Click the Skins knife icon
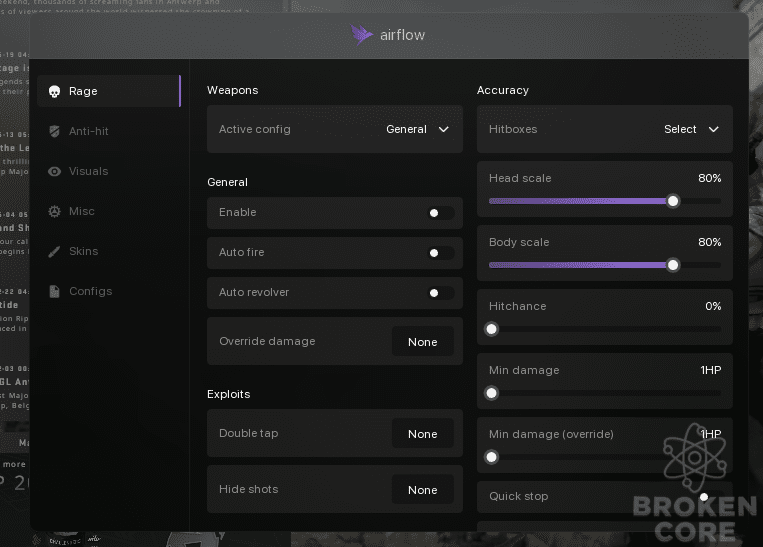This screenshot has width=763, height=547. (x=54, y=252)
